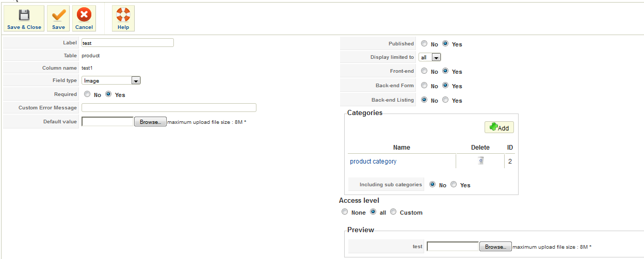Set Front-end option to No
Image resolution: width=644 pixels, height=259 pixels.
tap(424, 71)
